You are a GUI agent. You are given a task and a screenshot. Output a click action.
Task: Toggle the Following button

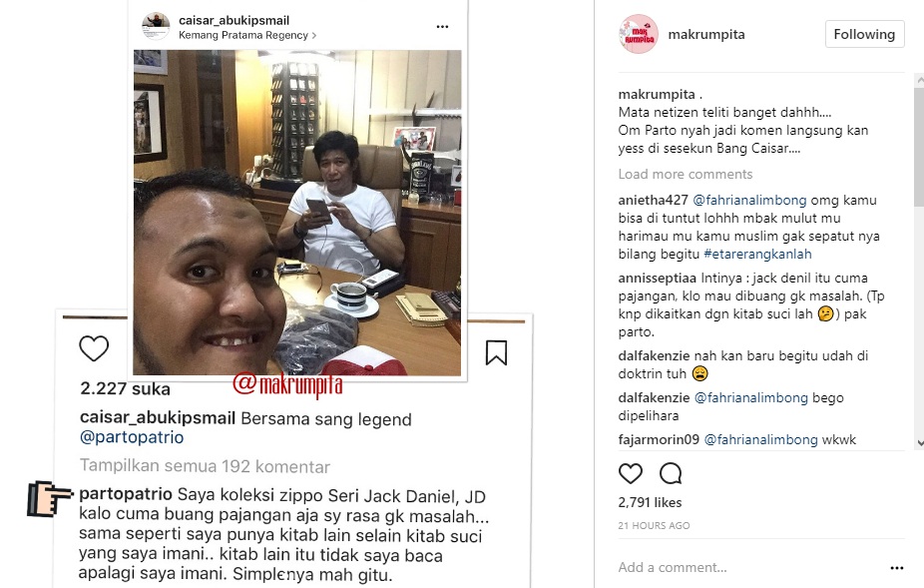tap(864, 34)
